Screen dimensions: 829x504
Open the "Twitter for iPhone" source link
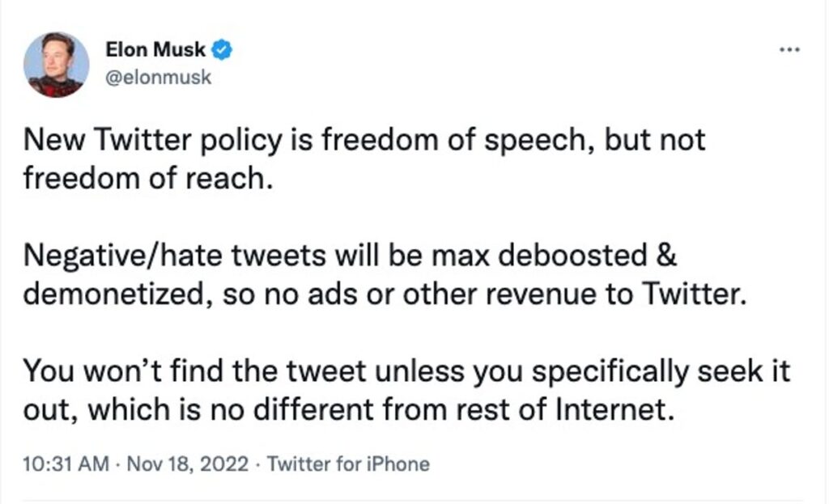(x=348, y=464)
